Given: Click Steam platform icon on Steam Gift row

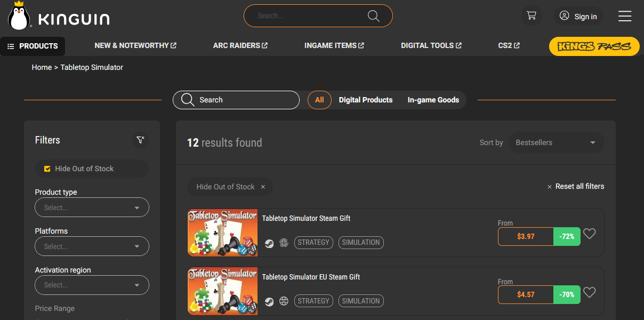Looking at the screenshot, I should pos(269,243).
